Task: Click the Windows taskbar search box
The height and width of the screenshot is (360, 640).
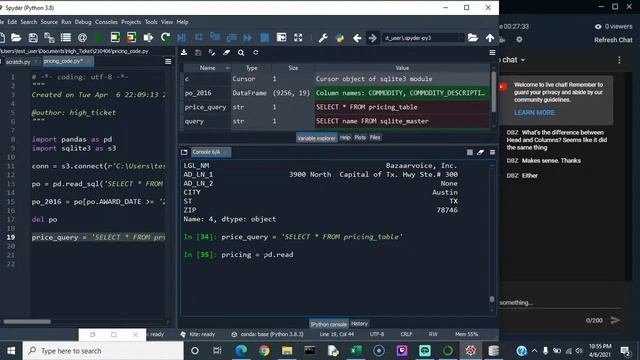Action: pos(103,351)
